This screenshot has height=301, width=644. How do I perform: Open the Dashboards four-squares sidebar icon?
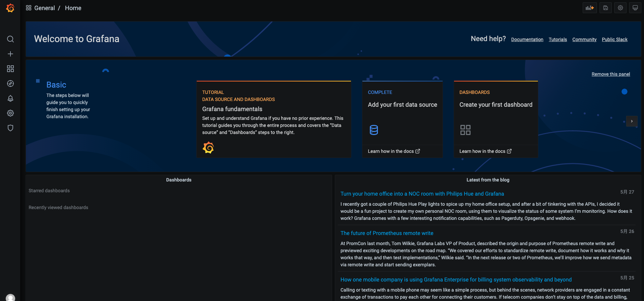(10, 69)
